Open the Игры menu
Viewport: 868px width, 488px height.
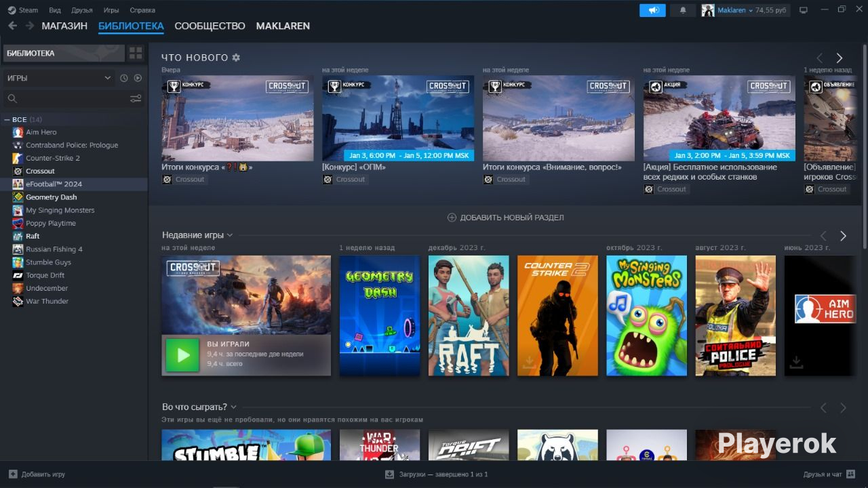(x=111, y=10)
